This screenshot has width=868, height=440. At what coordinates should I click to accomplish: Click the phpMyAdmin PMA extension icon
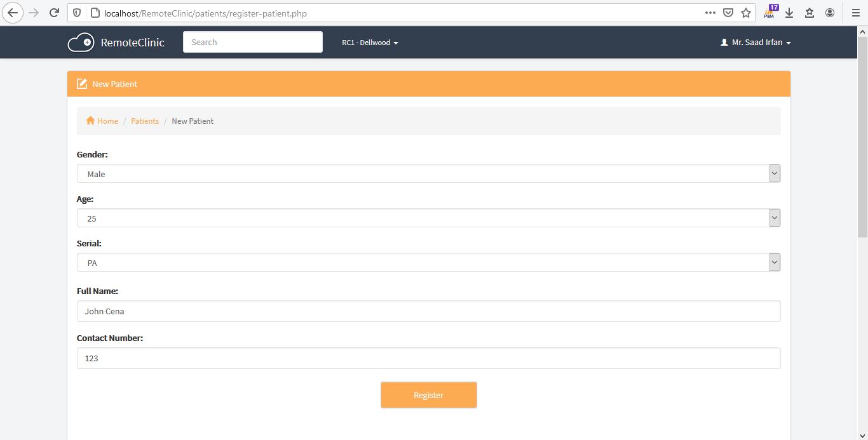pos(771,12)
